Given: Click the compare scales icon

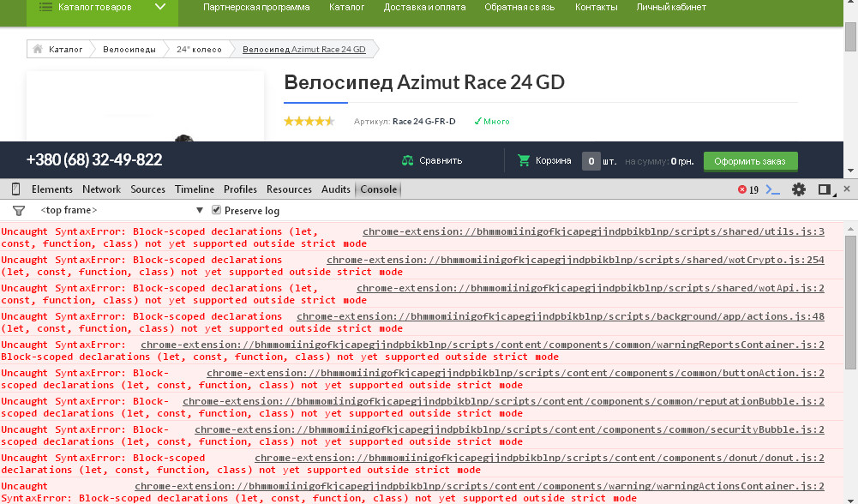Looking at the screenshot, I should pos(407,160).
